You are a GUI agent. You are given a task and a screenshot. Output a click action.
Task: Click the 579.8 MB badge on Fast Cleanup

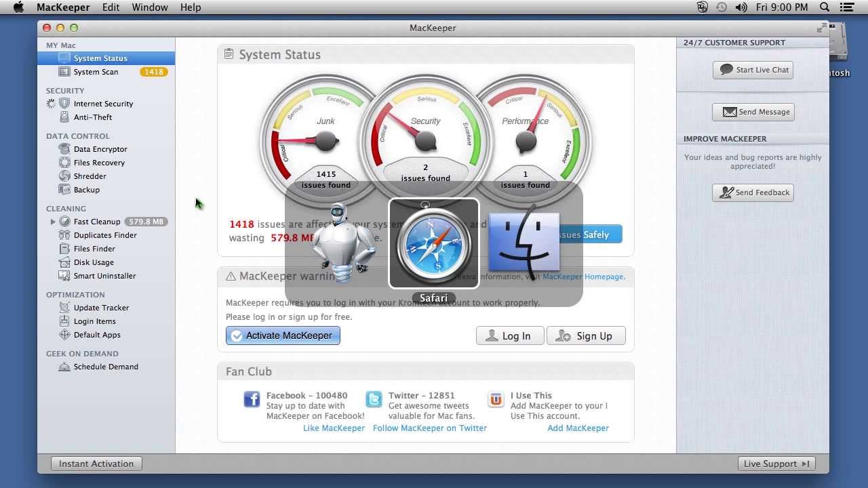pyautogui.click(x=147, y=222)
